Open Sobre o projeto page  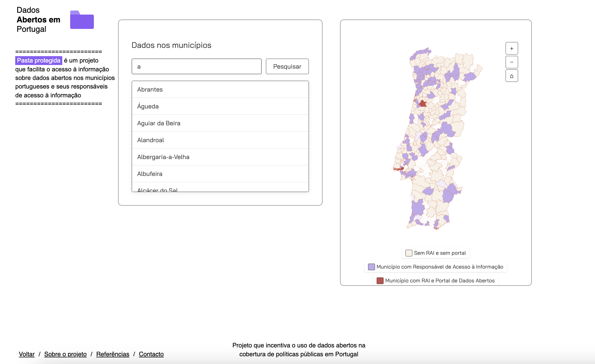tap(65, 354)
